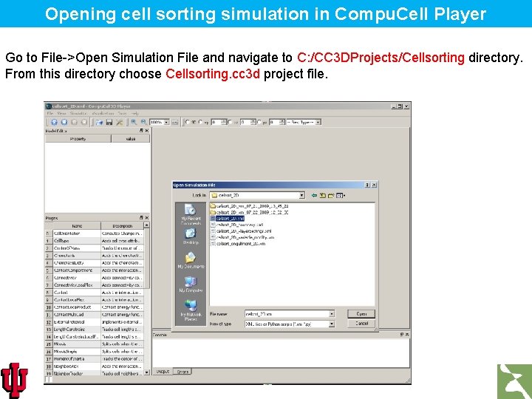This screenshot has width=532, height=399.
Task: Click the plugins list scroll down arrow
Action: [146, 372]
